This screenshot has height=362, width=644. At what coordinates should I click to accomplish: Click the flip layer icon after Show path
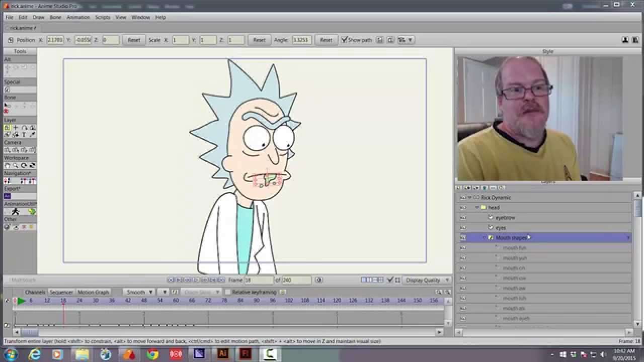[380, 40]
